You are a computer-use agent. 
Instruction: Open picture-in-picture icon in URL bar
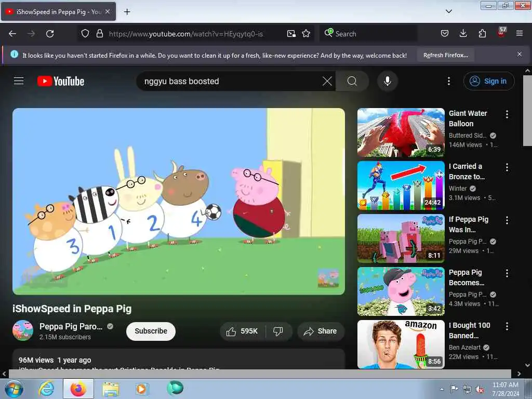coord(291,33)
